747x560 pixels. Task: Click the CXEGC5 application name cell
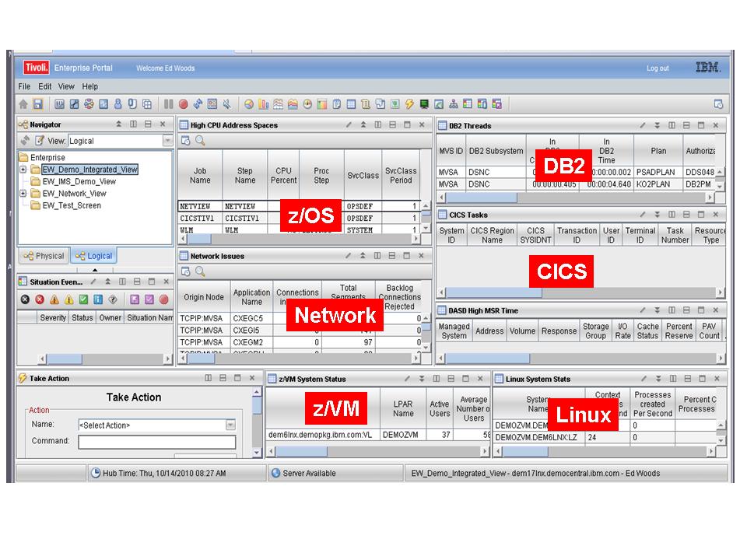click(x=251, y=318)
